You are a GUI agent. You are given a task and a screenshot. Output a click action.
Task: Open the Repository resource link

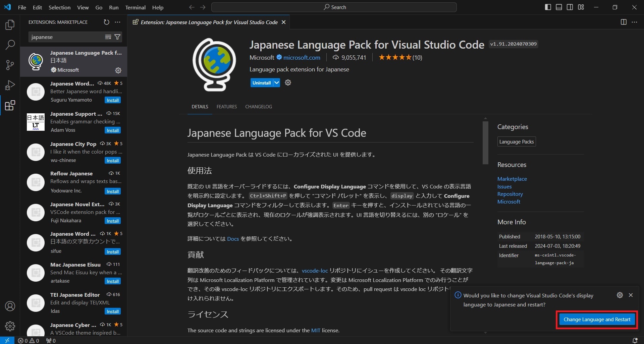tap(510, 194)
